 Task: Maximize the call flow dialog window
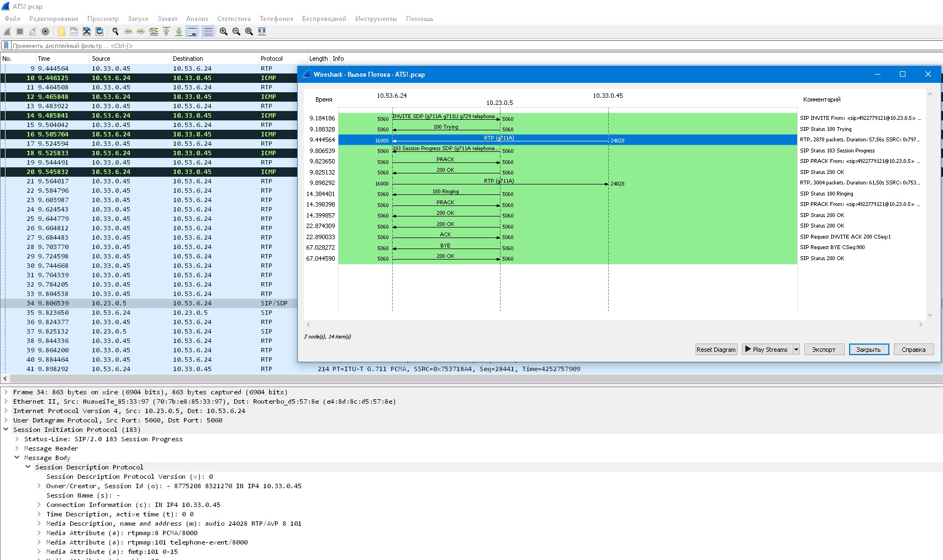(x=903, y=74)
